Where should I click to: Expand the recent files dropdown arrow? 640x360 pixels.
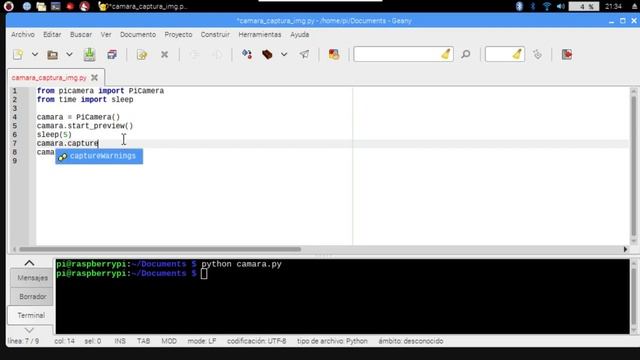point(69,54)
